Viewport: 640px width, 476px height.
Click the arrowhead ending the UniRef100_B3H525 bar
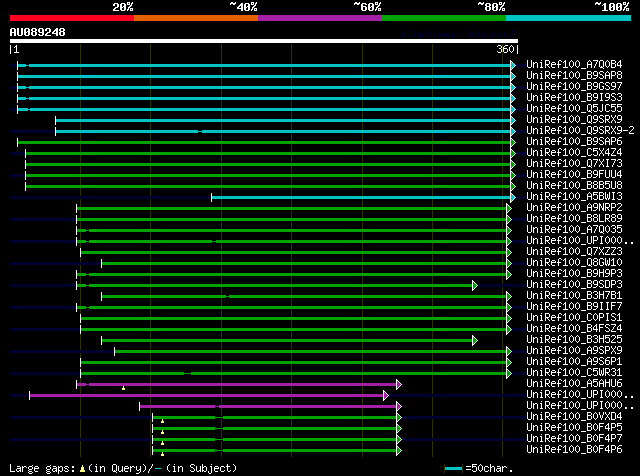(475, 340)
